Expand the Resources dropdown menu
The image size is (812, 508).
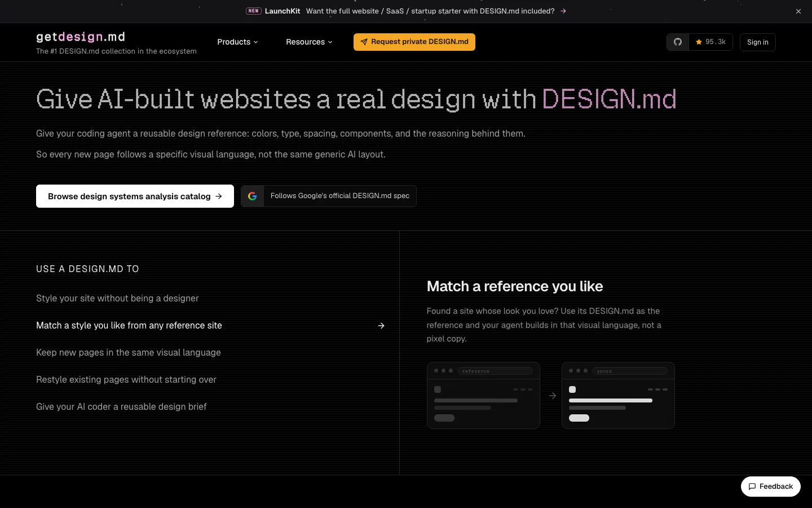(x=309, y=42)
